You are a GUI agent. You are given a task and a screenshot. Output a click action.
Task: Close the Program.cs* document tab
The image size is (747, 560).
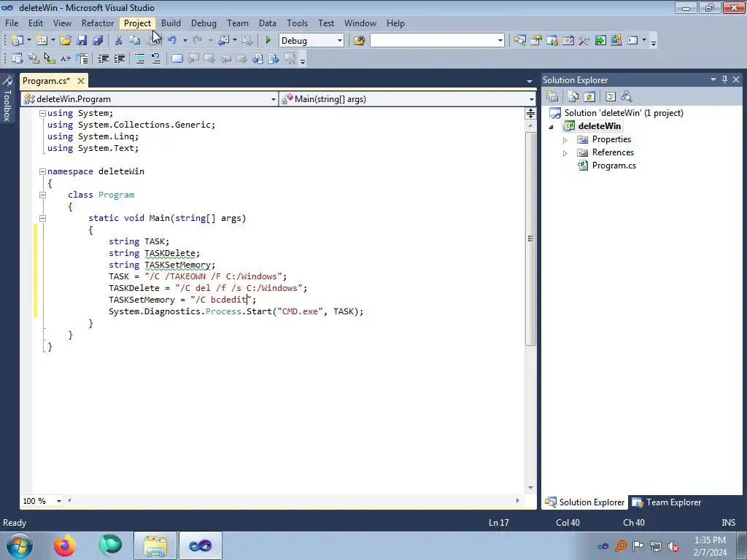point(81,80)
